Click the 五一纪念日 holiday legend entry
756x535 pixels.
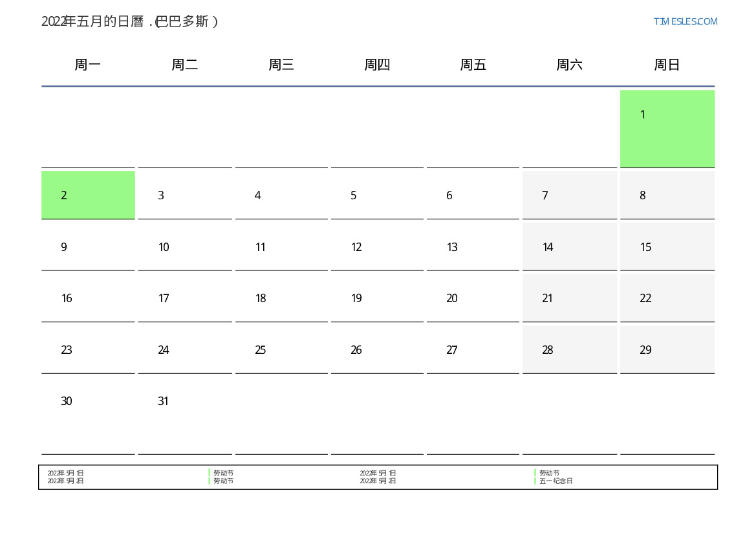[x=556, y=481]
